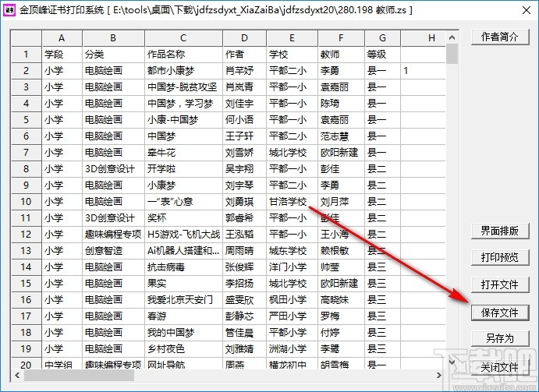Click cell 创意智造

coord(113,250)
